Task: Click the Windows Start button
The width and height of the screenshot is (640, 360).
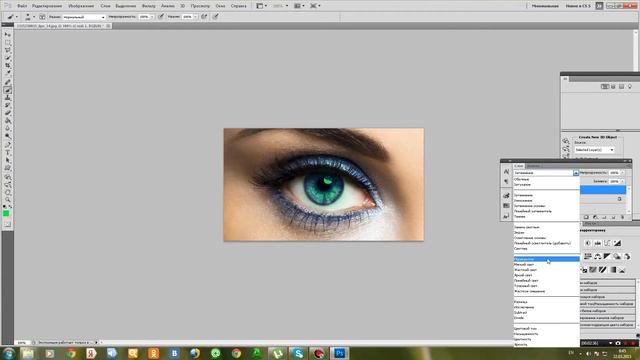Action: tap(8, 353)
